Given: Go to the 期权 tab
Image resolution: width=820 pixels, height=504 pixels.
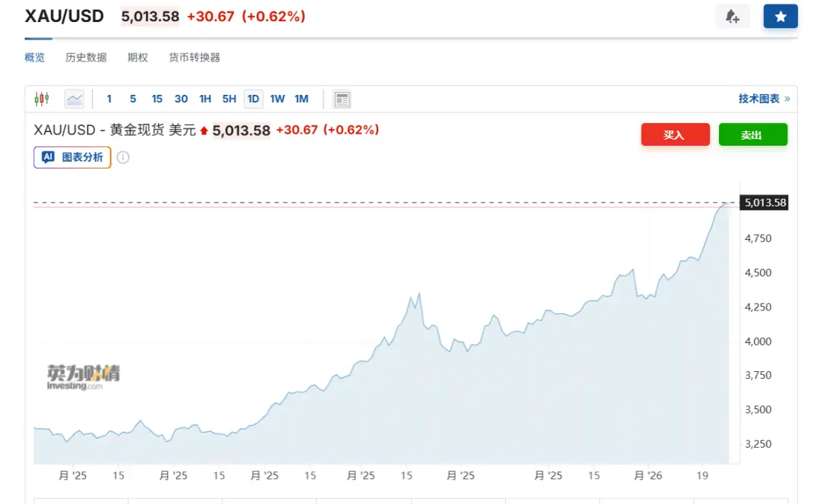Looking at the screenshot, I should (137, 58).
